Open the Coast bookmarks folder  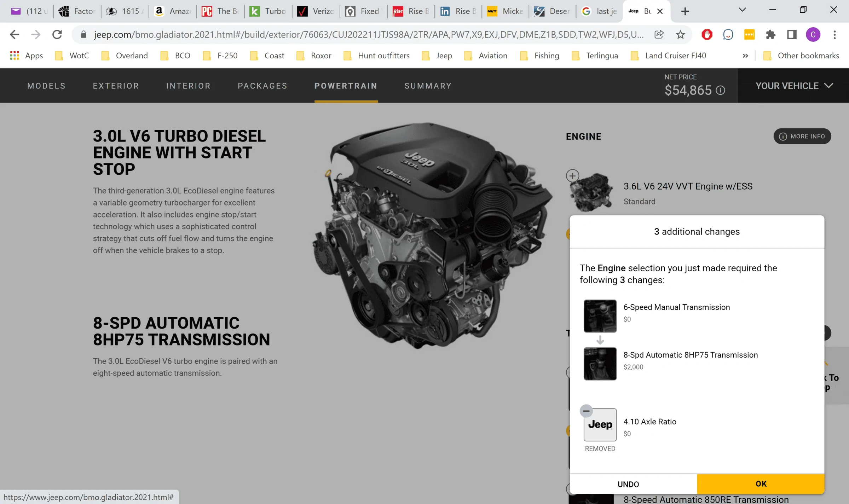tap(267, 56)
